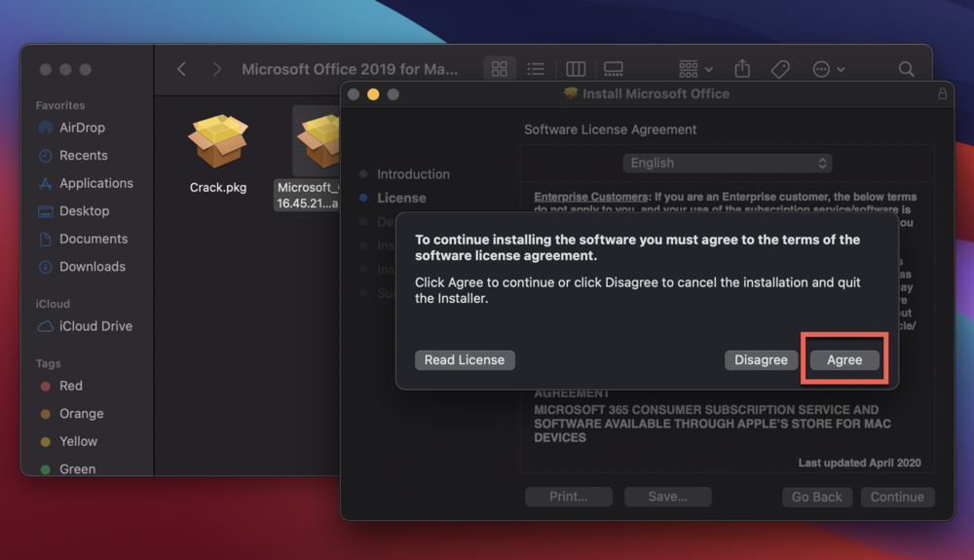Switch Finder to list view
The image size is (974, 560).
tap(536, 69)
